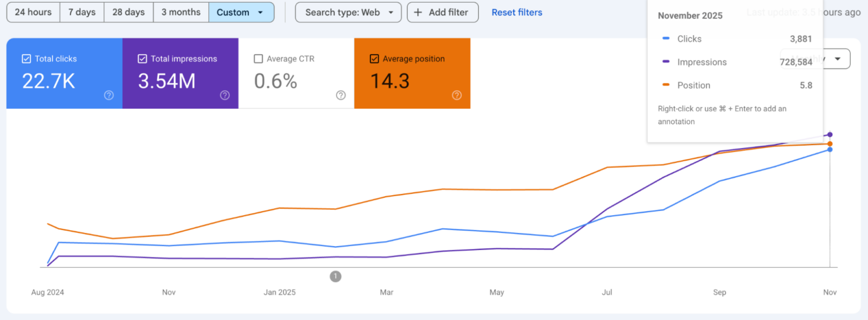Click the Sep axis label

tap(719, 292)
